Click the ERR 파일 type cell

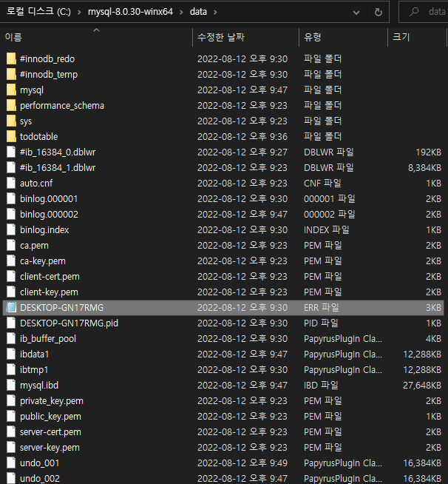[322, 307]
